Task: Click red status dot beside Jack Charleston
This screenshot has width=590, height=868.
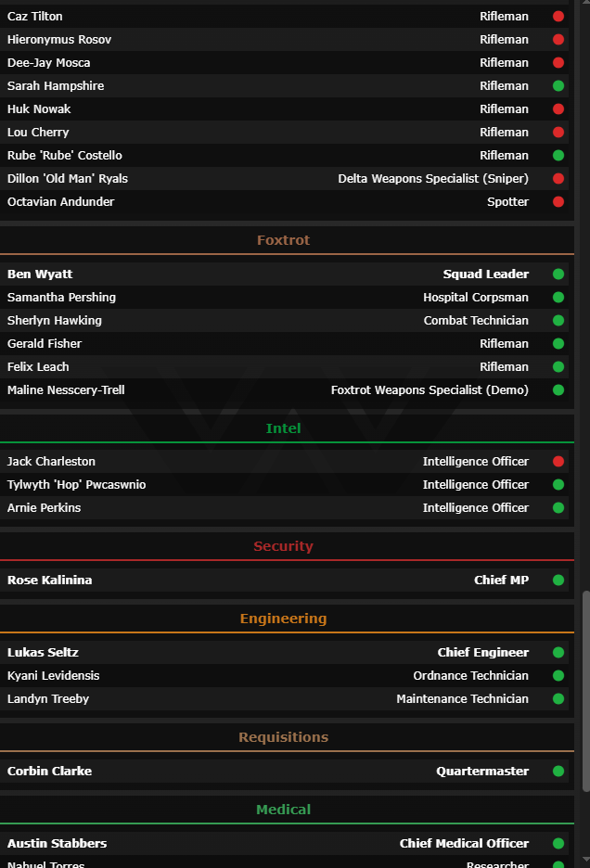Action: [x=558, y=462]
